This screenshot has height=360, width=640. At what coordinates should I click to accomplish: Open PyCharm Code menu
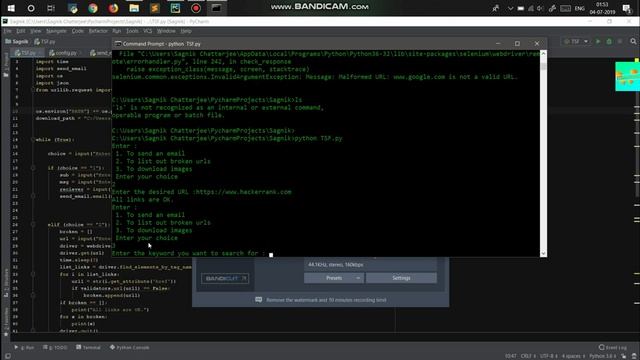coord(78,31)
